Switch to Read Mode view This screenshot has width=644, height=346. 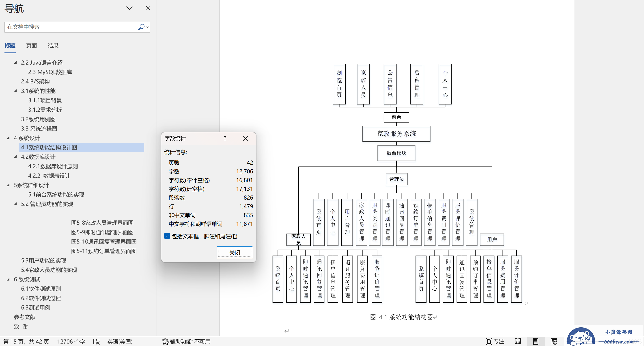[x=518, y=341]
